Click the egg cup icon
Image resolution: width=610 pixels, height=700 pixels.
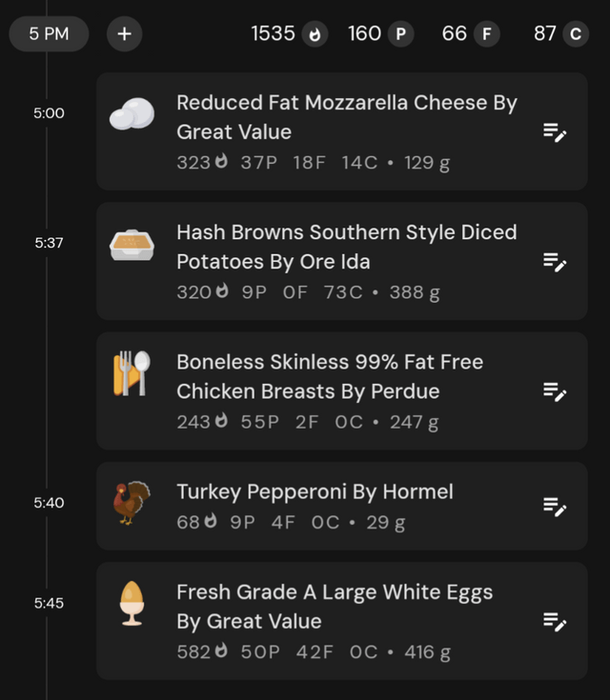(x=132, y=603)
